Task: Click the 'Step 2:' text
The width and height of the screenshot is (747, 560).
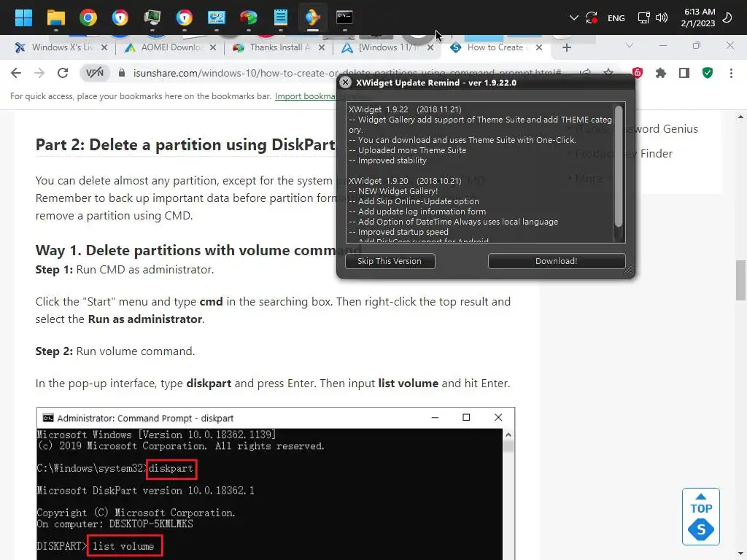Action: tap(54, 351)
